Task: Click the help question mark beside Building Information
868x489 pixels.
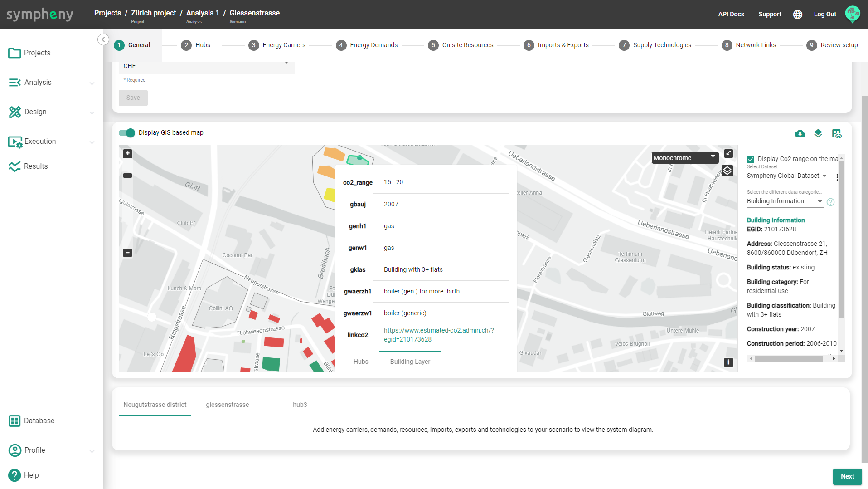Action: coord(830,202)
